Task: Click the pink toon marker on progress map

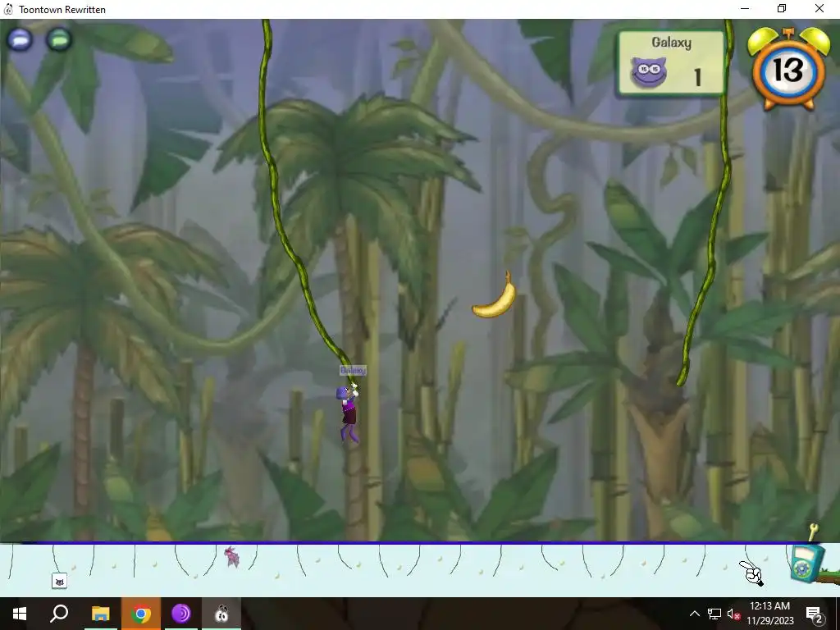Action: coord(232,557)
